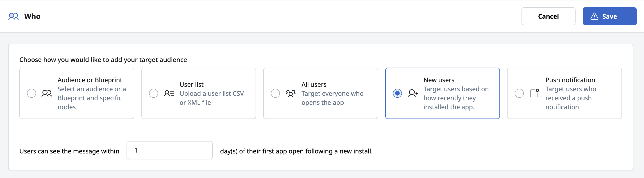Image resolution: width=644 pixels, height=178 pixels.
Task: Click the Audience or Blueprint people icon
Action: pyautogui.click(x=47, y=93)
